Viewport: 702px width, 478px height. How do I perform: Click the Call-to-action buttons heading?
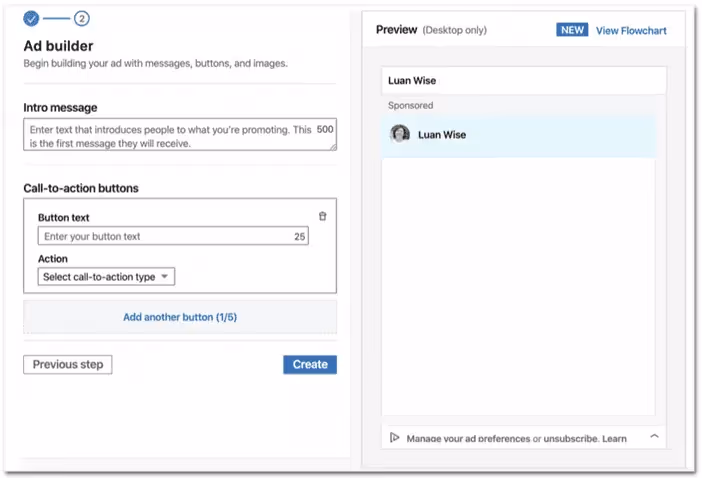point(81,188)
